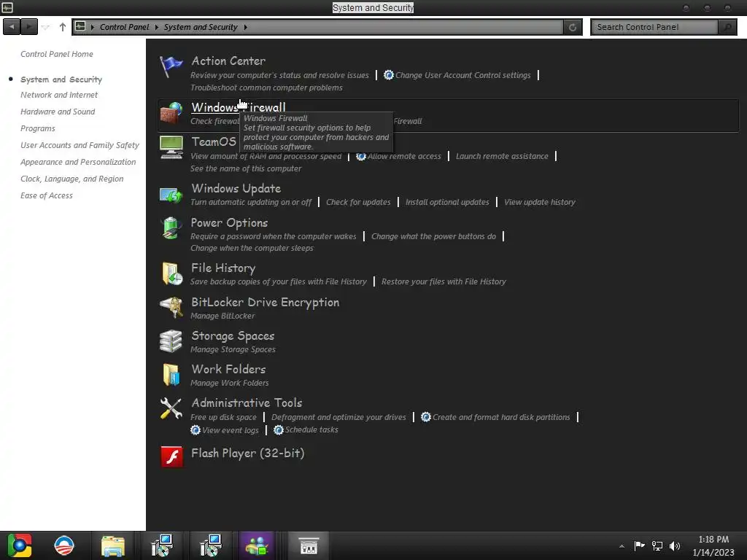The width and height of the screenshot is (747, 560).
Task: Open the Programs category
Action: pyautogui.click(x=38, y=128)
